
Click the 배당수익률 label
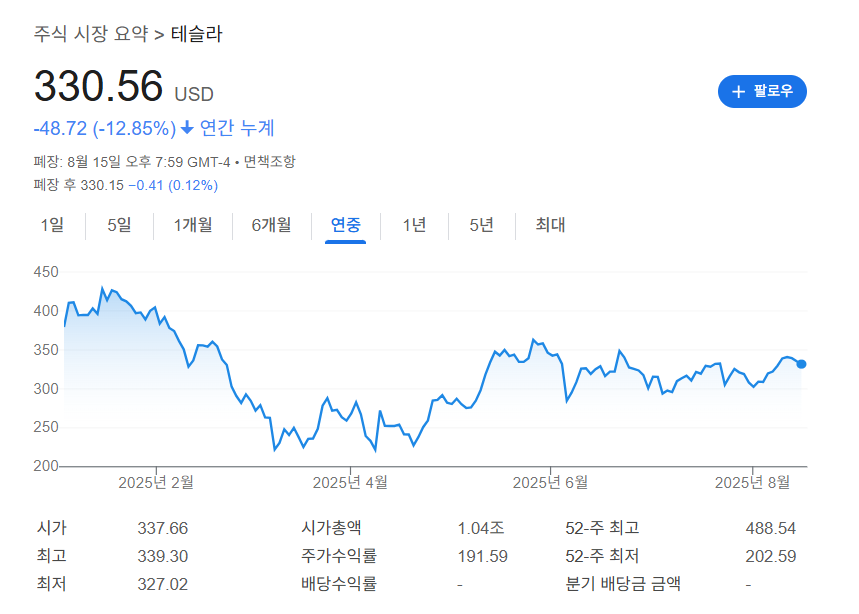(339, 583)
